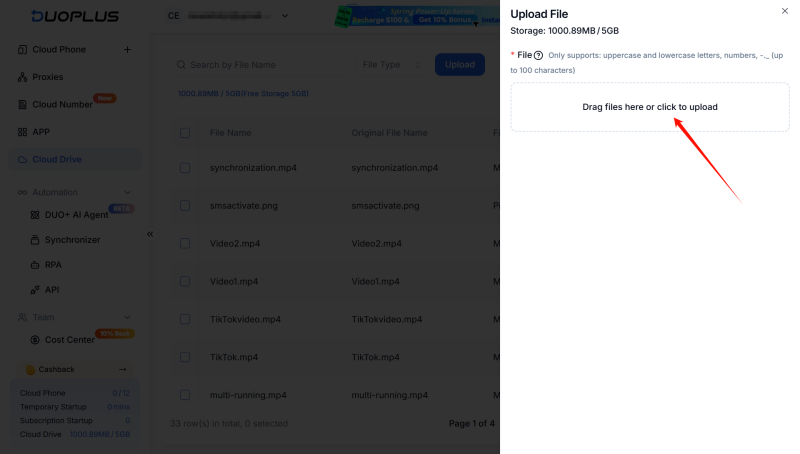Select Synchronizer in the sidebar
Image resolution: width=800 pixels, height=454 pixels.
72,240
